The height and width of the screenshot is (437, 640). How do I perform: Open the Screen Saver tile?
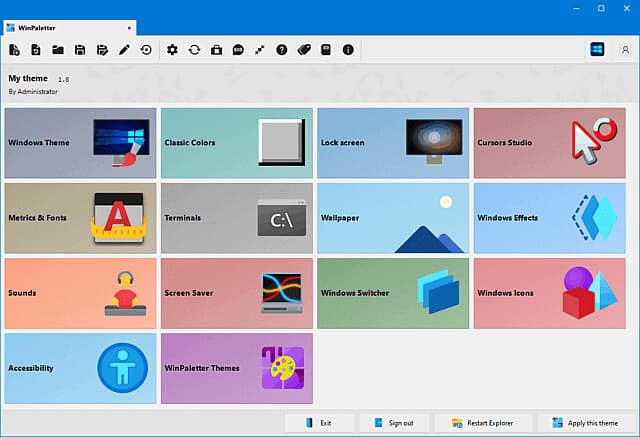[x=237, y=293]
